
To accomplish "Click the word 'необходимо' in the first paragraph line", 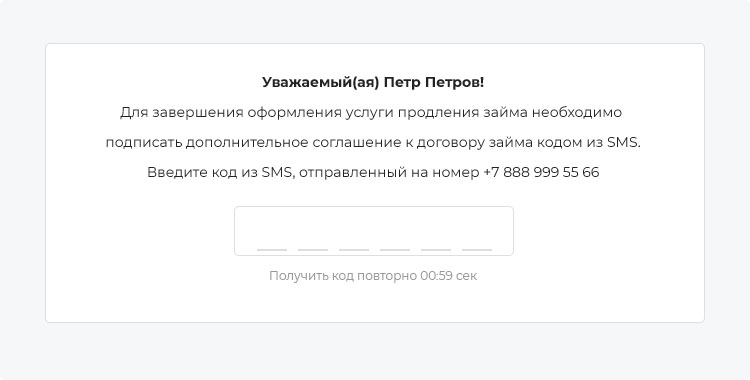I will click(577, 113).
